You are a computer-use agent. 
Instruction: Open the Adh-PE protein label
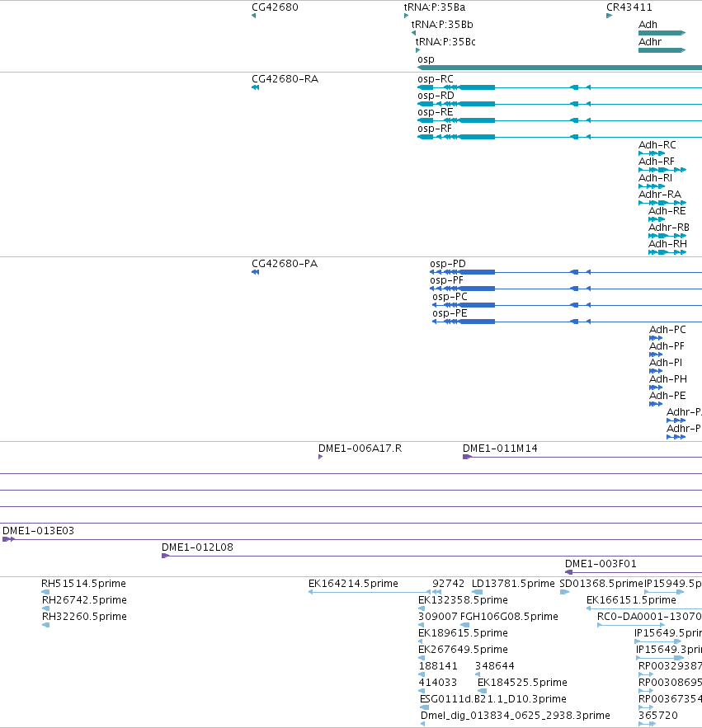pos(667,396)
